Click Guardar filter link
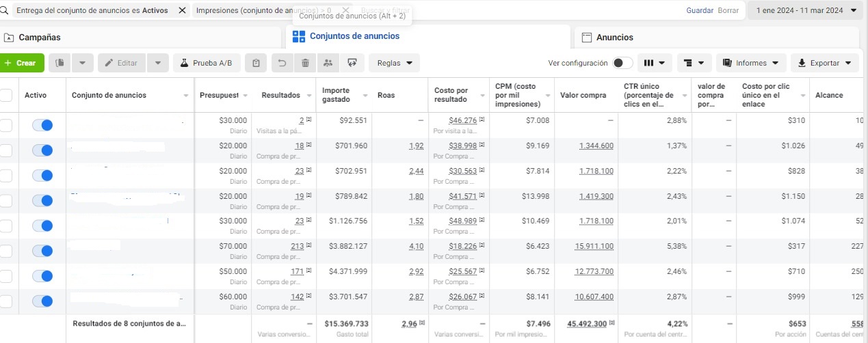This screenshot has height=343, width=868. coord(700,11)
